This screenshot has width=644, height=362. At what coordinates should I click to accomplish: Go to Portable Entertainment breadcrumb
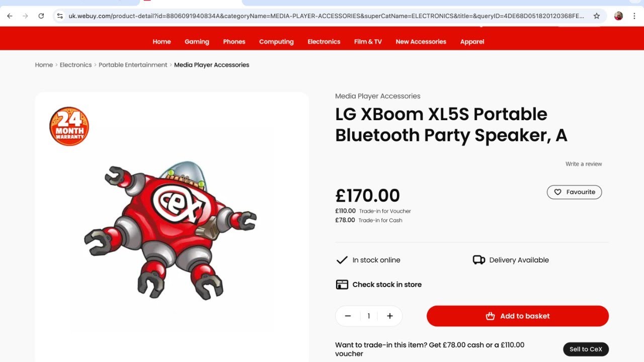133,65
